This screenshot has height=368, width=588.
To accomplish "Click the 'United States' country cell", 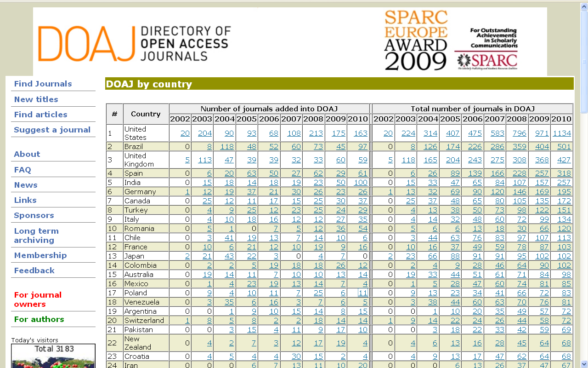I will [x=146, y=133].
